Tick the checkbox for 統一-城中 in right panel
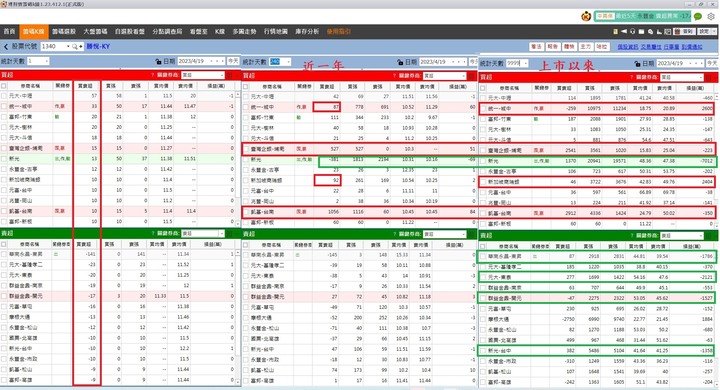This screenshot has height=390, width=720. point(483,109)
